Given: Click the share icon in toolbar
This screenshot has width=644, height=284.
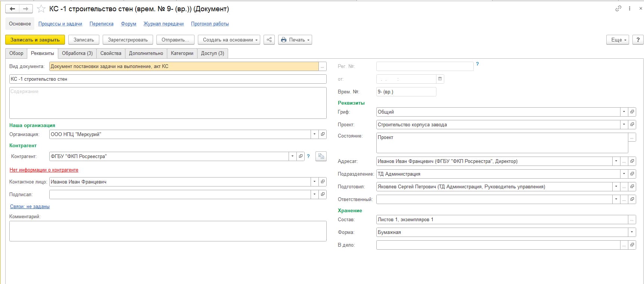Looking at the screenshot, I should [x=269, y=40].
